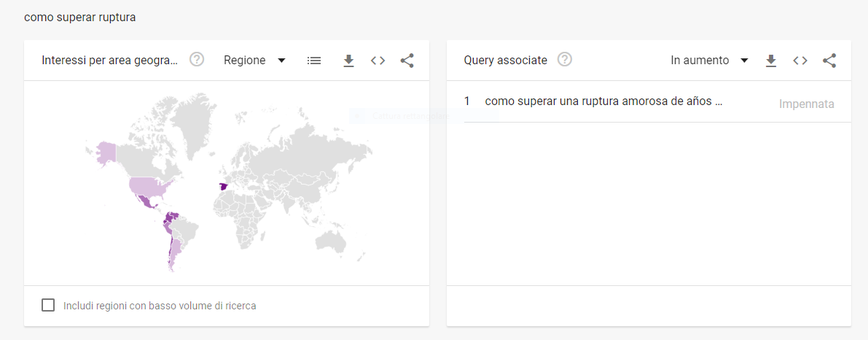Get embed code for the geographic map
868x340 pixels.
point(378,61)
